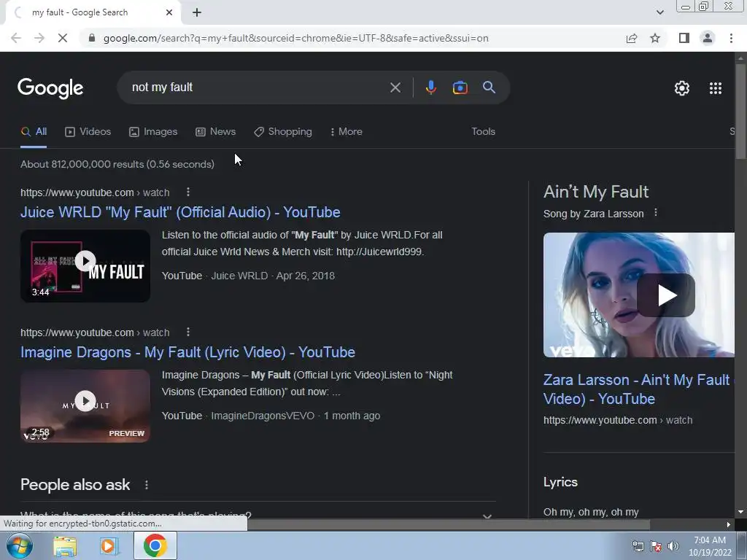Launch media player from taskbar

109,546
